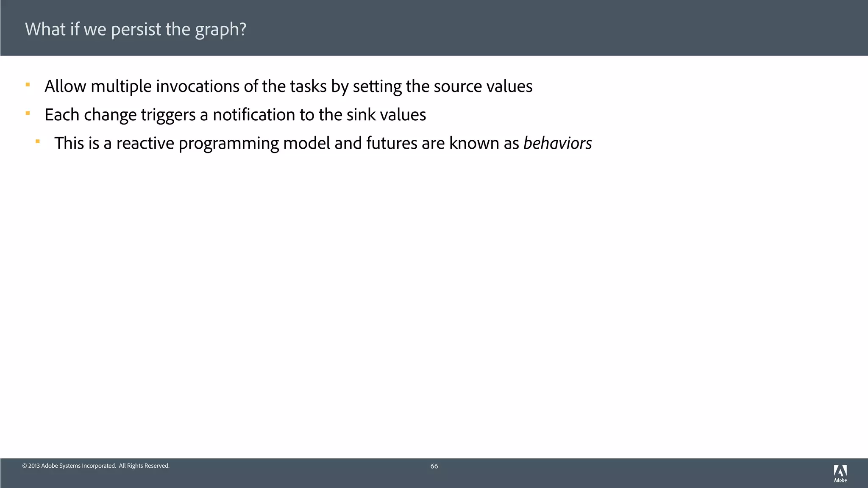This screenshot has width=868, height=488.
Task: Click '2013 Adobe Systems Incorporated' copyright text
Action: point(72,466)
